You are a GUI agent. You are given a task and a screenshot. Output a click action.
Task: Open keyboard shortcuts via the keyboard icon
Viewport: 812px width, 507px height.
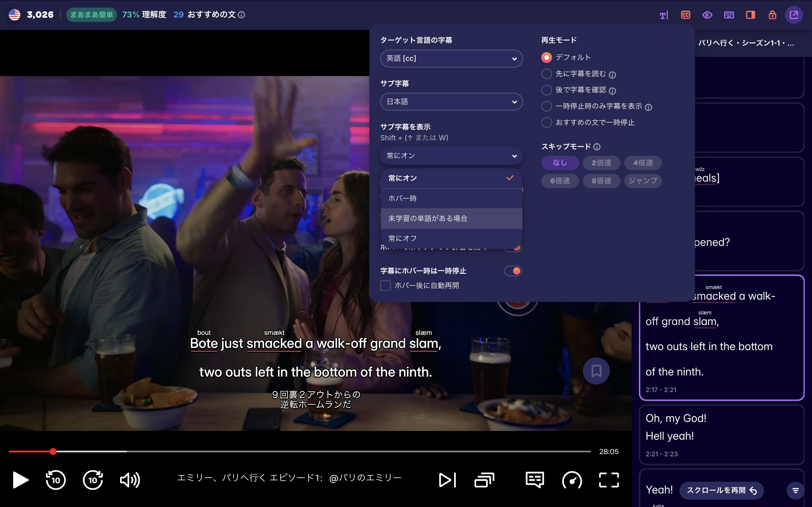point(729,15)
